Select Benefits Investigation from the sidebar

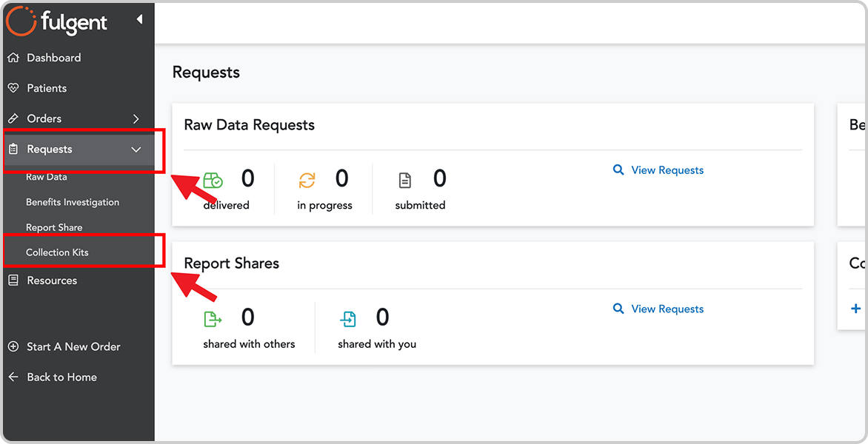point(73,201)
